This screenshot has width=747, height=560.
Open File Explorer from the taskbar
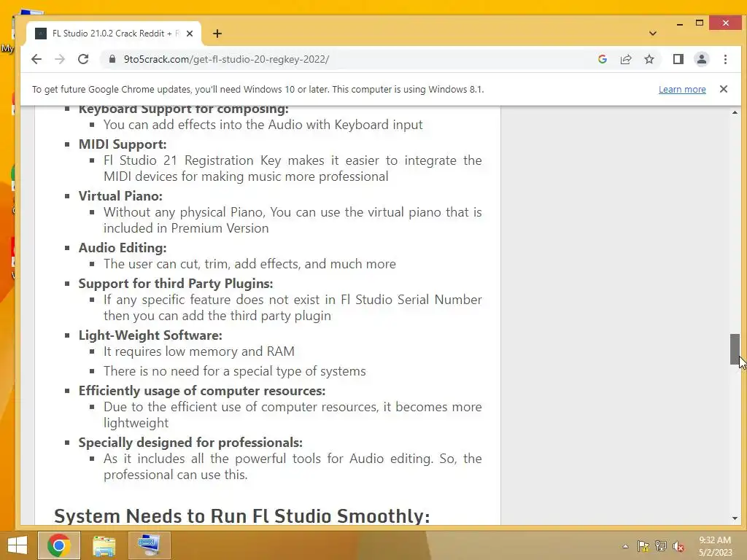pyautogui.click(x=104, y=545)
